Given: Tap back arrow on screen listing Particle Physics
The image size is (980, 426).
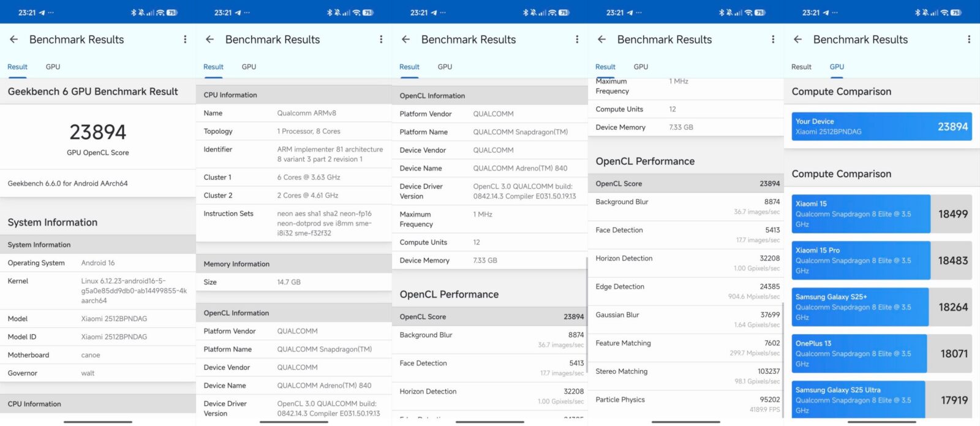Looking at the screenshot, I should [601, 39].
